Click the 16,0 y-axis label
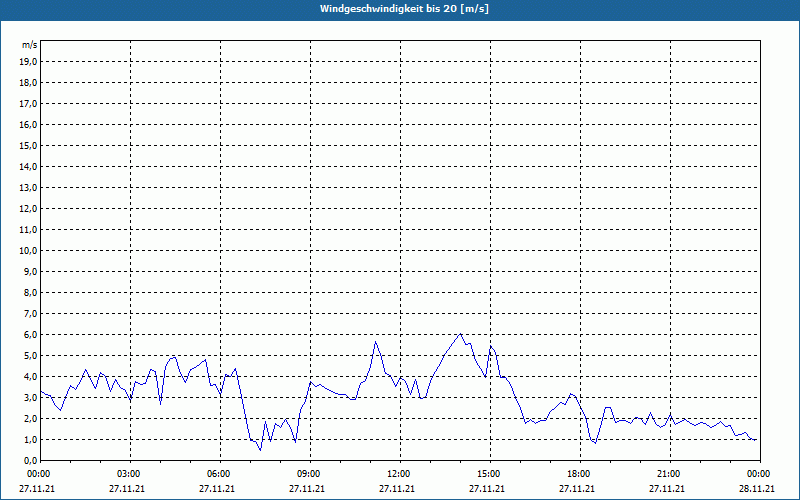The width and height of the screenshot is (800, 500). point(28,124)
